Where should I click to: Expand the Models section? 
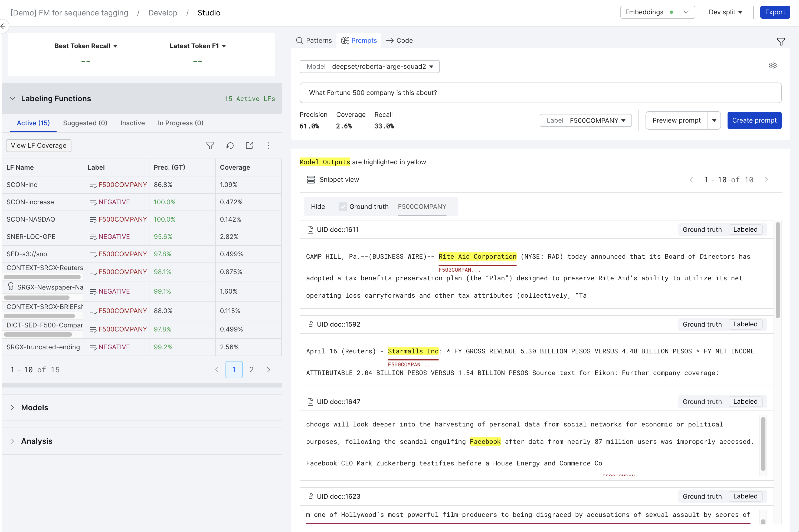coord(12,408)
